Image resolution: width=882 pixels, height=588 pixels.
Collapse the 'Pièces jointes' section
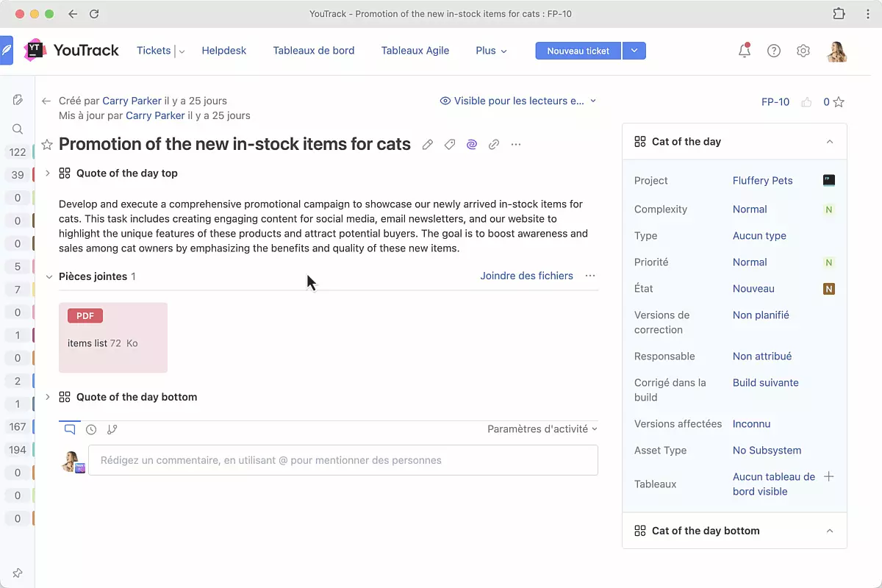49,276
